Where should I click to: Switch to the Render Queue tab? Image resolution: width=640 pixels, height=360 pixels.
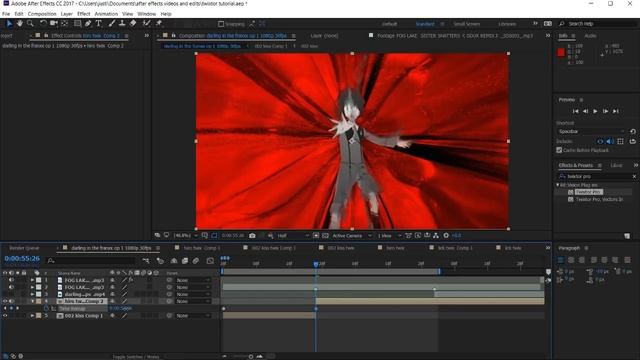pyautogui.click(x=24, y=248)
